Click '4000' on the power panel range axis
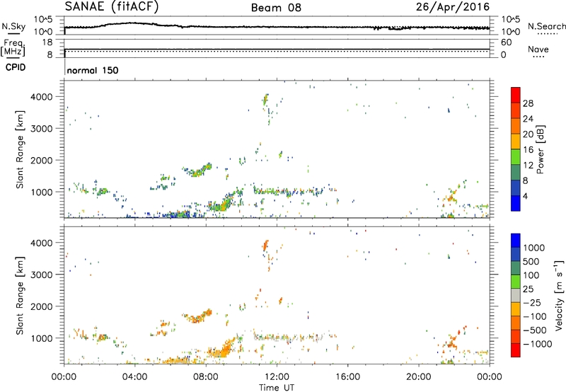The image size is (566, 392). pyautogui.click(x=42, y=97)
